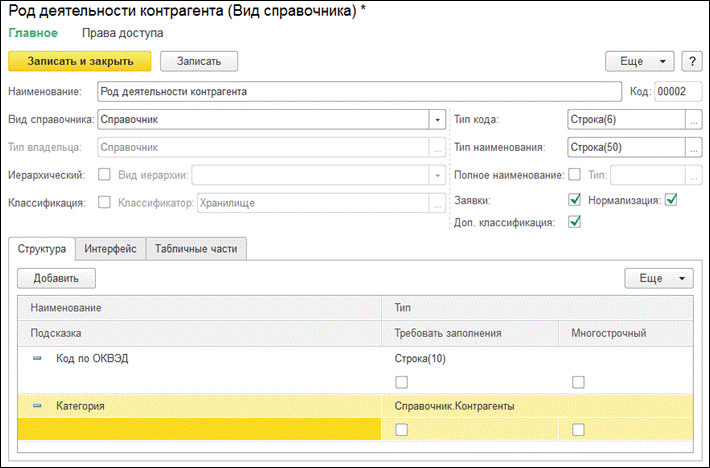Click row icon beside Код по ОКВЭД
This screenshot has height=468, width=710.
[x=38, y=357]
